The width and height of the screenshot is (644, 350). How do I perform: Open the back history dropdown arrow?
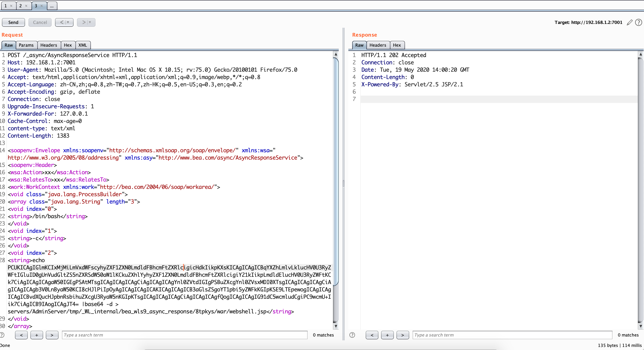[x=68, y=22]
